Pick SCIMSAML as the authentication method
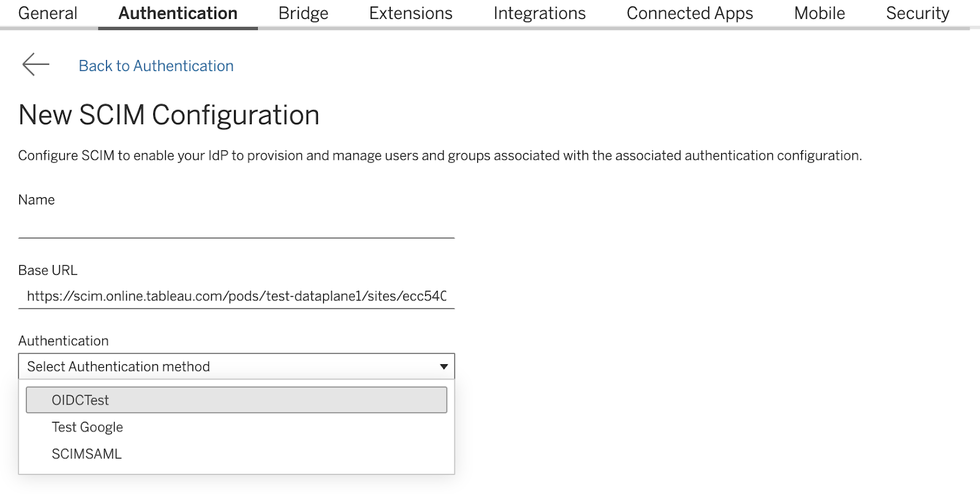 pyautogui.click(x=87, y=454)
